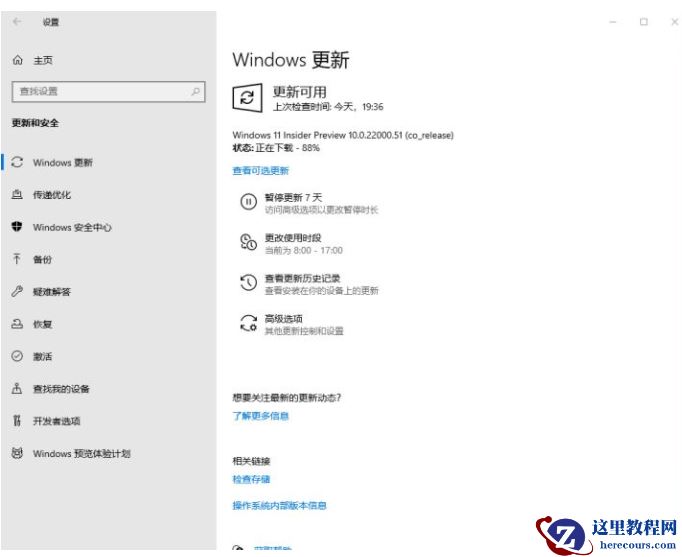
Task: Click the Windows 安全中心 shield icon
Action: point(17,227)
